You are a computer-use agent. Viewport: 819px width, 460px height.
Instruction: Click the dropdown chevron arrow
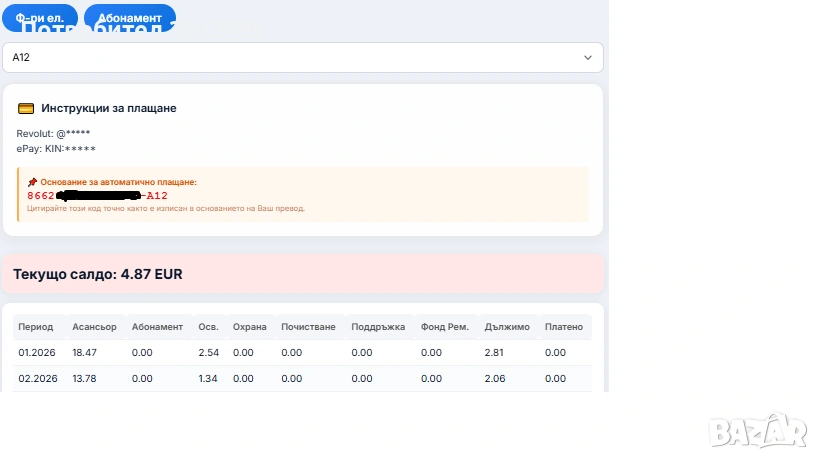588,58
